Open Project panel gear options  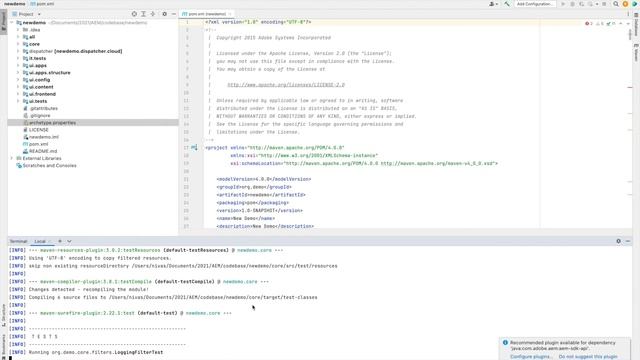click(x=164, y=14)
